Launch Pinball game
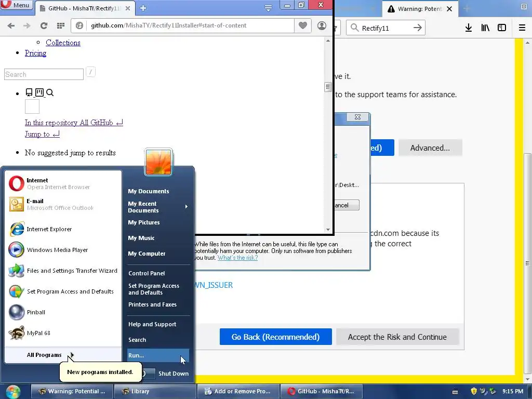The image size is (532, 399). tap(63, 312)
